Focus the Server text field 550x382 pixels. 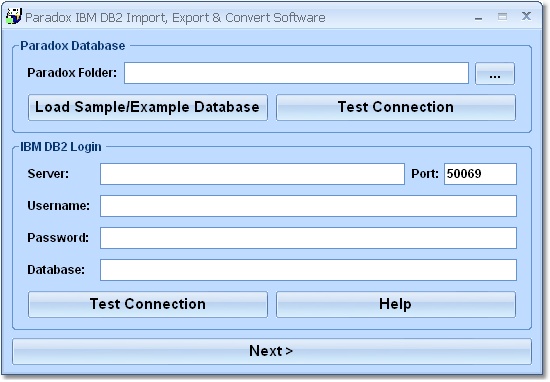(x=252, y=174)
